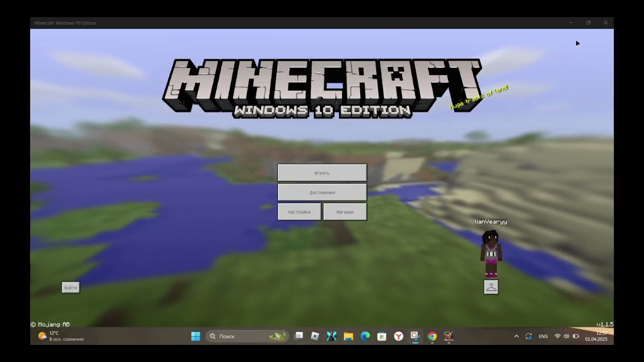Screen dimensions: 644x362
Task: Minimize the Minecraft window
Action: [571, 23]
